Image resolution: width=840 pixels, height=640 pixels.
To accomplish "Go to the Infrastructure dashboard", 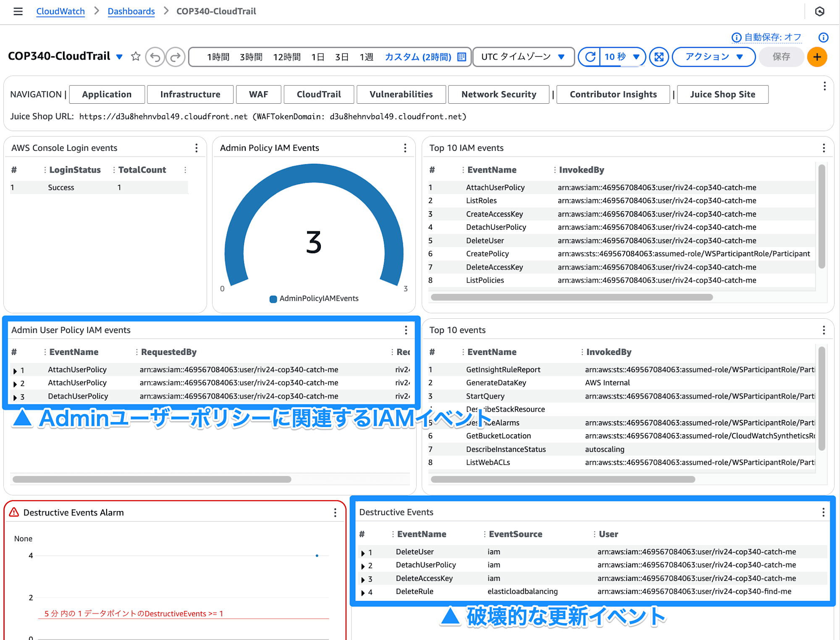I will (190, 94).
